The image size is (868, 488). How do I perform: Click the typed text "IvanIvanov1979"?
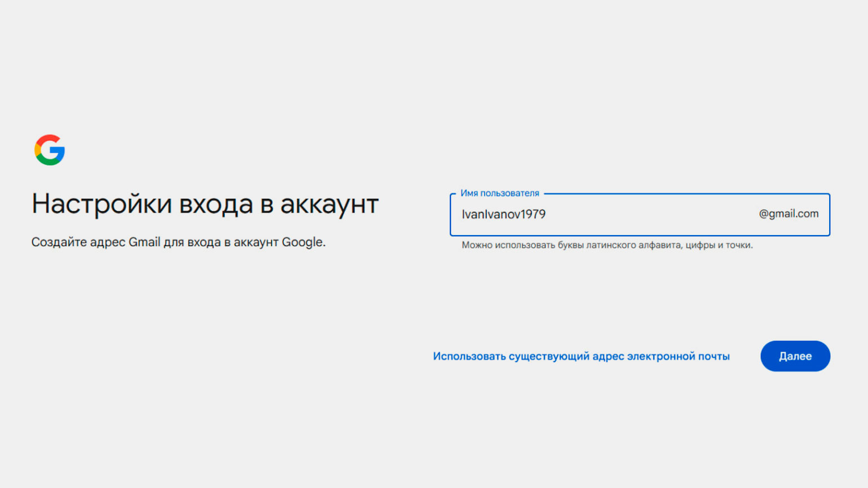pos(503,215)
